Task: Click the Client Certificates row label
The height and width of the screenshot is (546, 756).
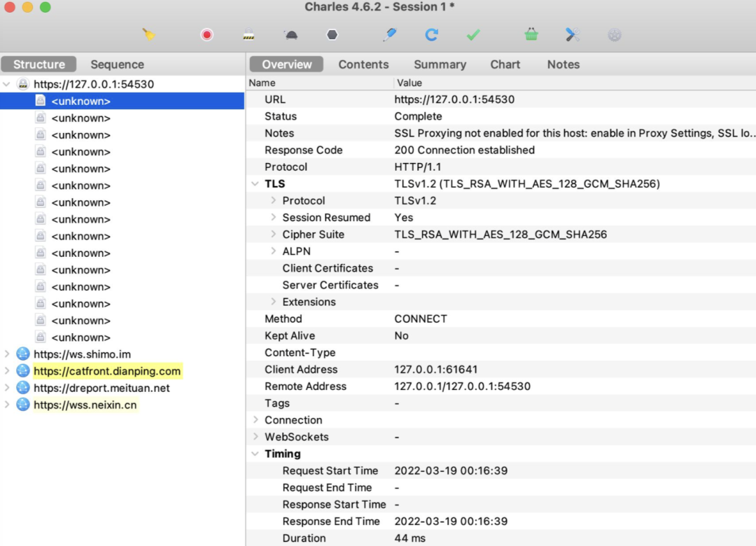Action: 328,268
